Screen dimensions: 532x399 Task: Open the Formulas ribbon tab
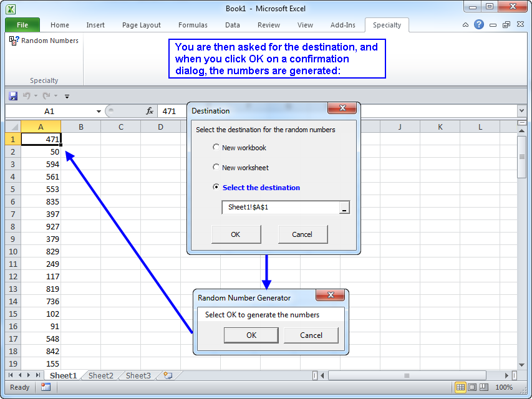(x=193, y=25)
